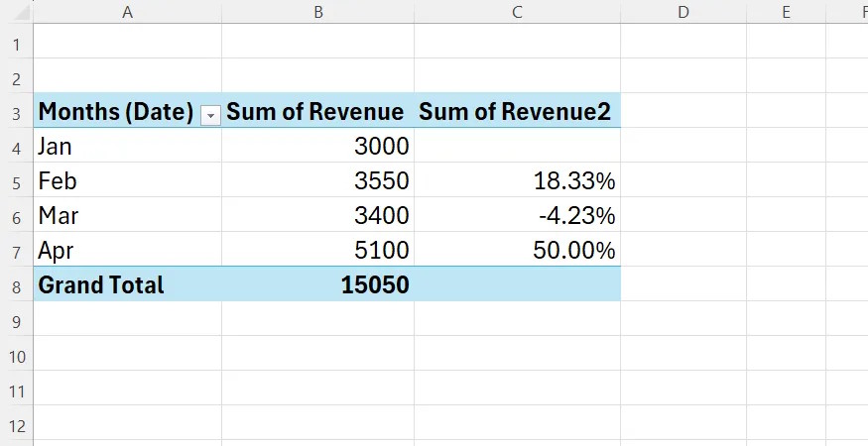
Task: Select the 15050 grand total cell
Action: 317,284
